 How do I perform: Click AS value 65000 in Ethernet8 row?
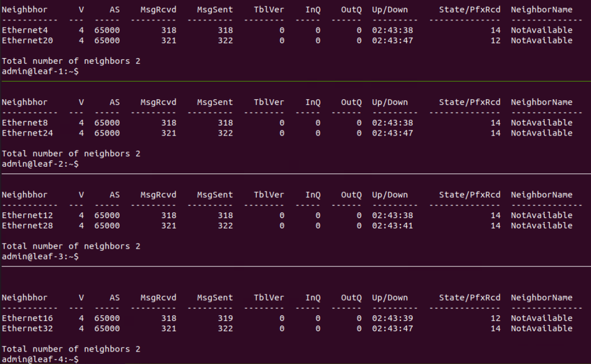[107, 123]
